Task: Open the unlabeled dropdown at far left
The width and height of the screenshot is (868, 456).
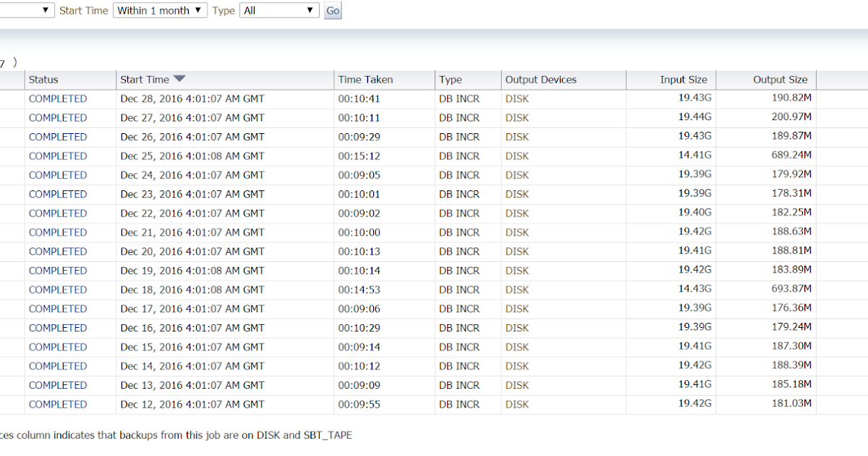Action: point(27,10)
